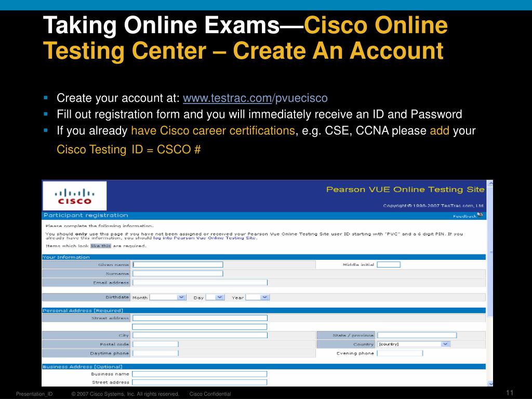Viewport: 532px width, 399px height.
Task: Click the Given name input field
Action: [178, 264]
